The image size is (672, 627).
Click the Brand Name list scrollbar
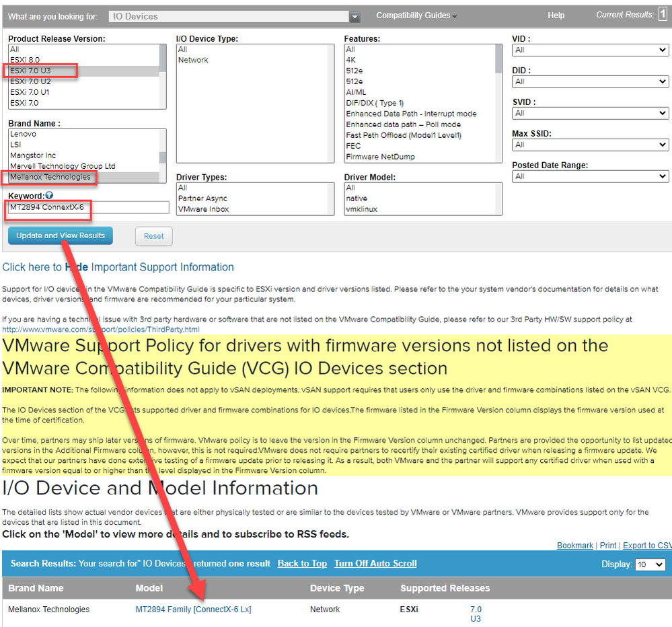[163, 156]
